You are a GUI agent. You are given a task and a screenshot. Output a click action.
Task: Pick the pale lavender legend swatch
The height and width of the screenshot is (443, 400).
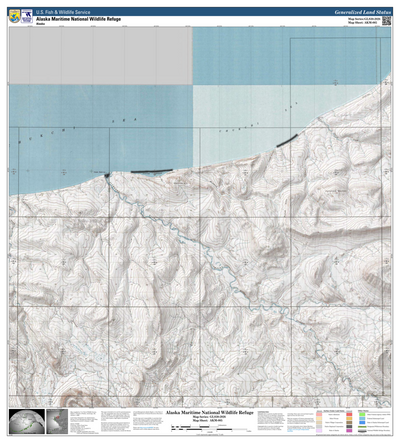[x=319, y=430]
